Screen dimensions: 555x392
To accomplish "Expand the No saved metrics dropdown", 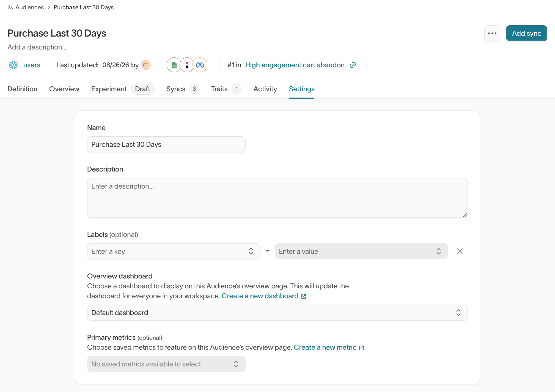I will (x=166, y=364).
